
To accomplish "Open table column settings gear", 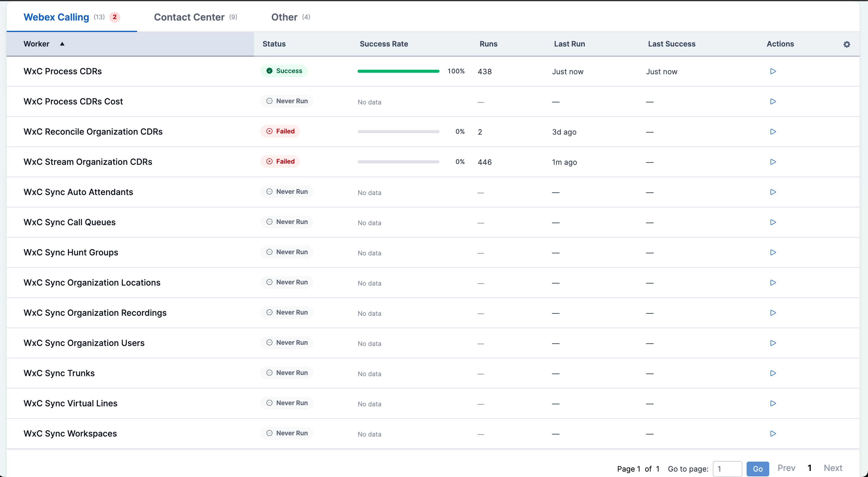I will click(x=847, y=44).
